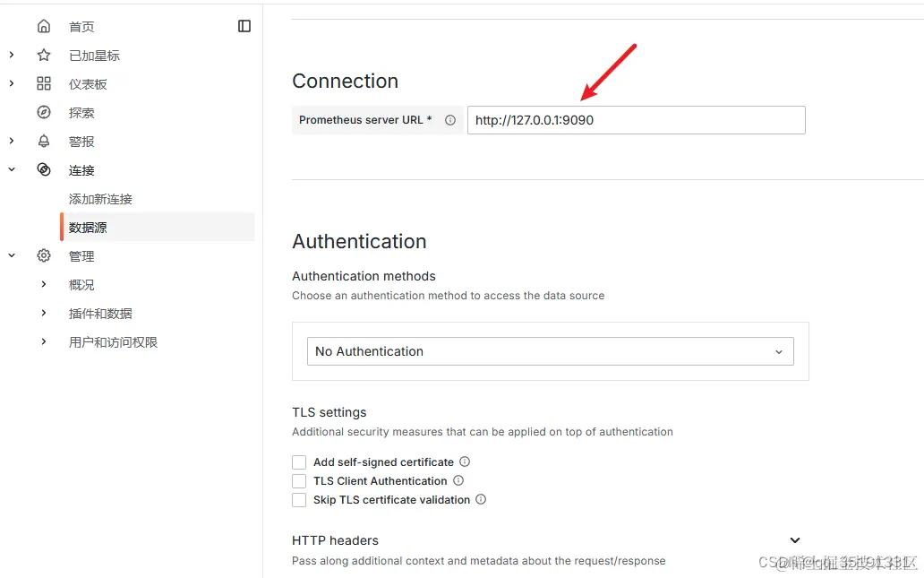
Task: Open 概况 submenu item
Action: pos(81,285)
